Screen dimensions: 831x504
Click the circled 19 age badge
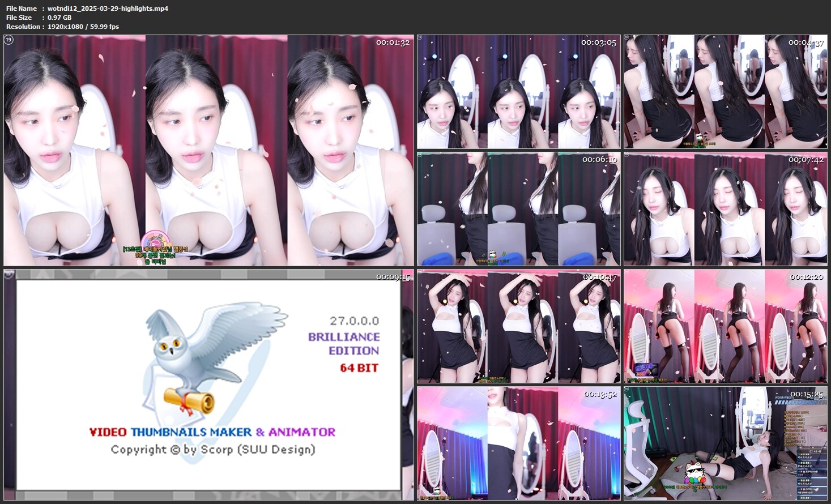[x=8, y=40]
